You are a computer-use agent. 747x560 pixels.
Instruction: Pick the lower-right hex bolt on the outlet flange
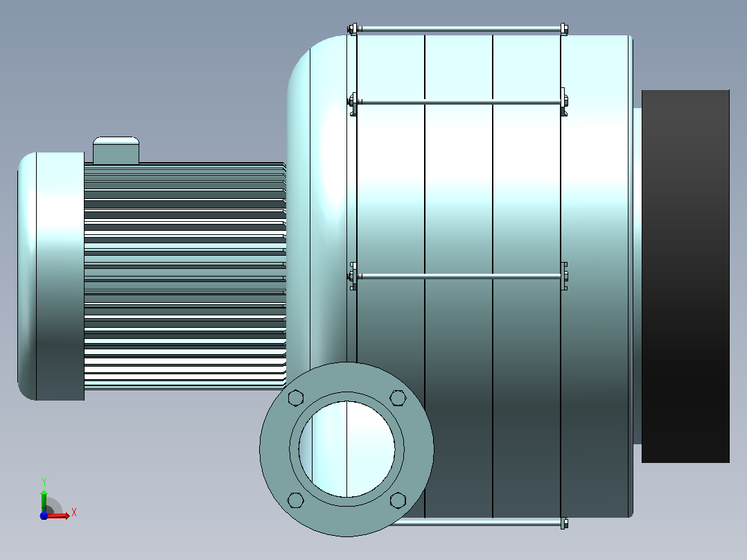pyautogui.click(x=398, y=500)
